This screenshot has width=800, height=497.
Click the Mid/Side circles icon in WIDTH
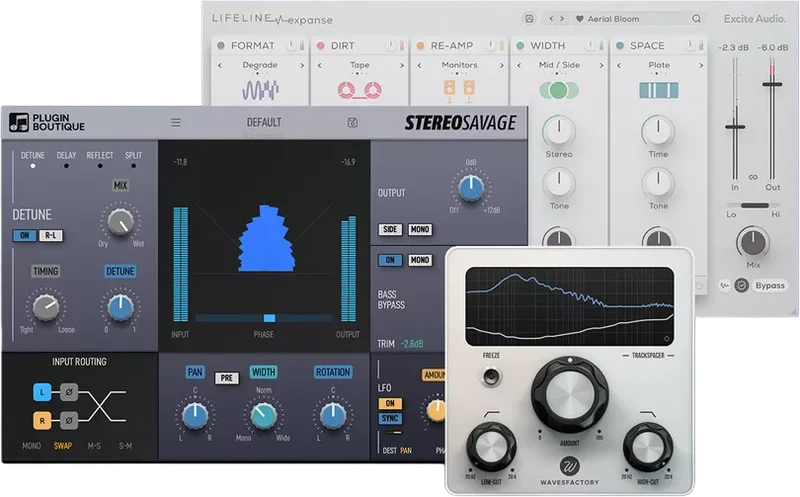tap(559, 90)
